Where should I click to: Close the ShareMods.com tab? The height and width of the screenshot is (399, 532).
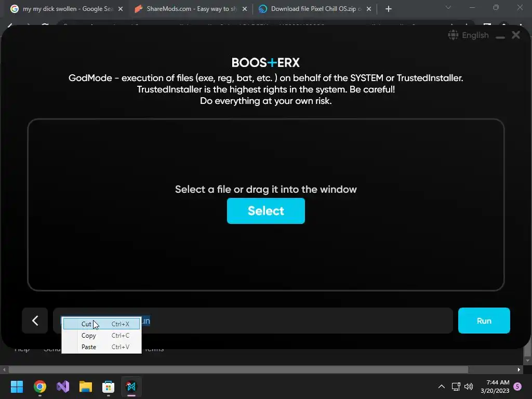(245, 9)
